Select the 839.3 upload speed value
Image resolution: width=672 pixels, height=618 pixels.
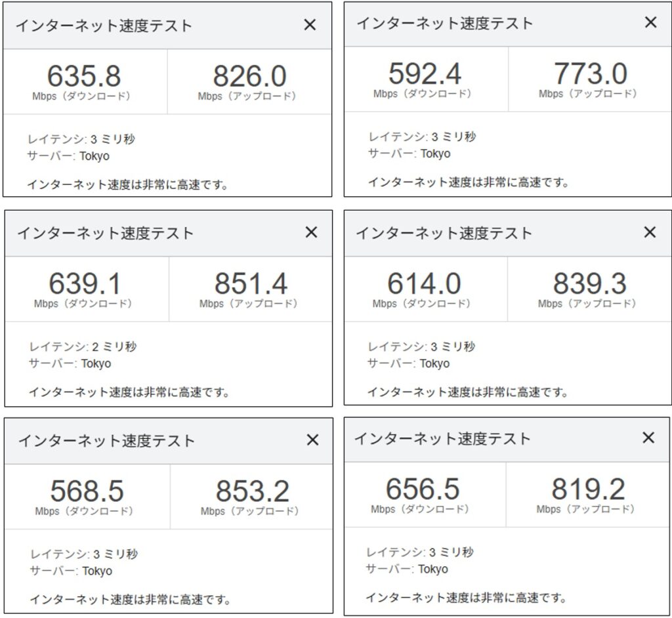coord(589,284)
